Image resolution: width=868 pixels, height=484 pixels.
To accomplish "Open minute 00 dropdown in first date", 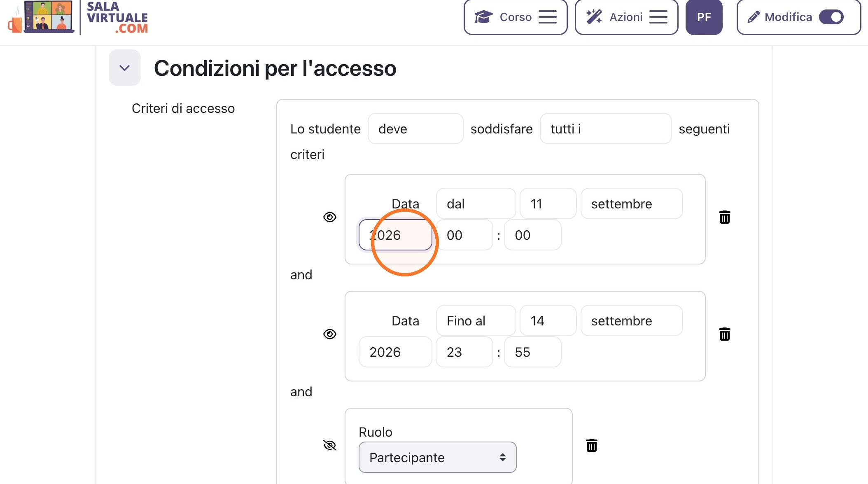I will tap(533, 235).
